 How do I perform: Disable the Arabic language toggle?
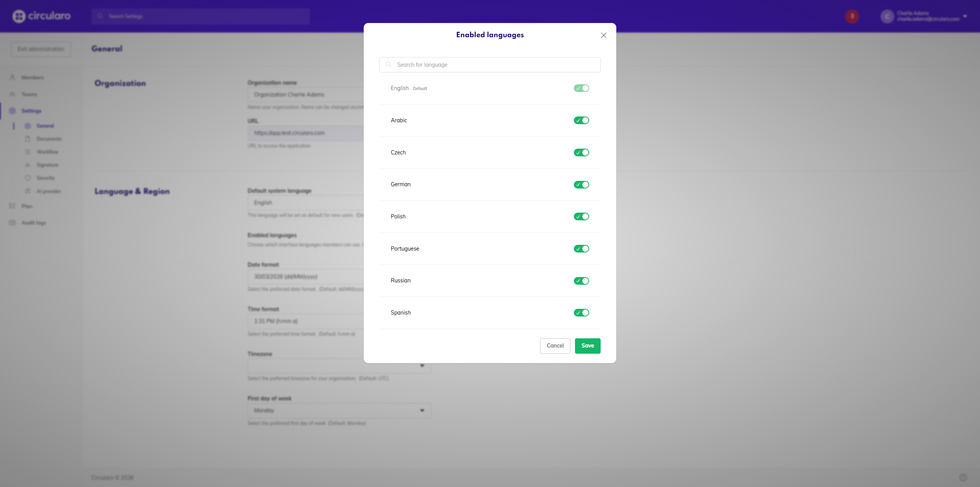point(581,120)
